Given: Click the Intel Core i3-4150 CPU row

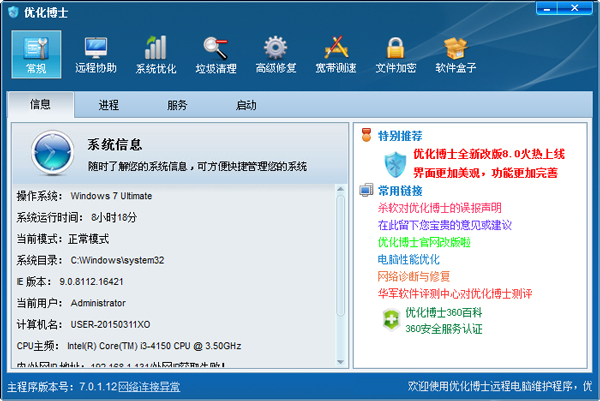Looking at the screenshot, I should [x=129, y=346].
